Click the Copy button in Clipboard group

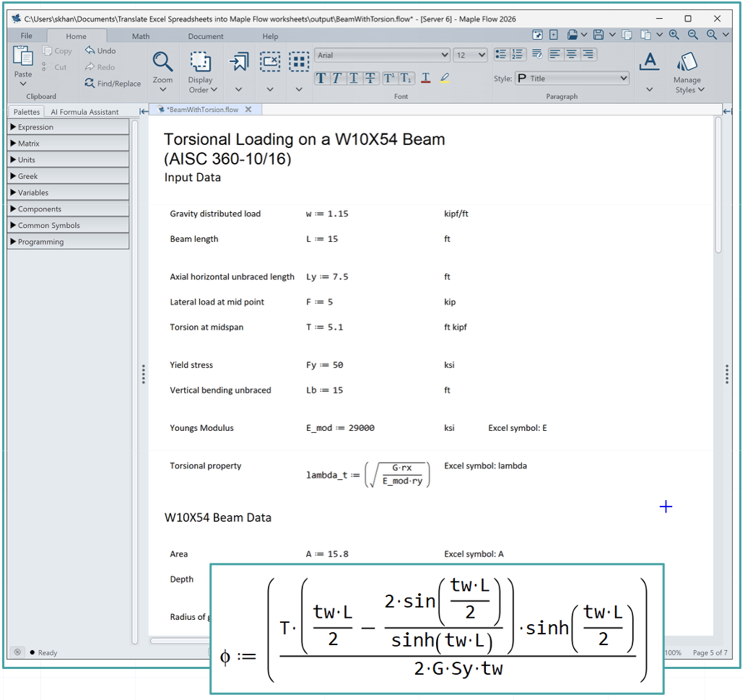coord(57,51)
